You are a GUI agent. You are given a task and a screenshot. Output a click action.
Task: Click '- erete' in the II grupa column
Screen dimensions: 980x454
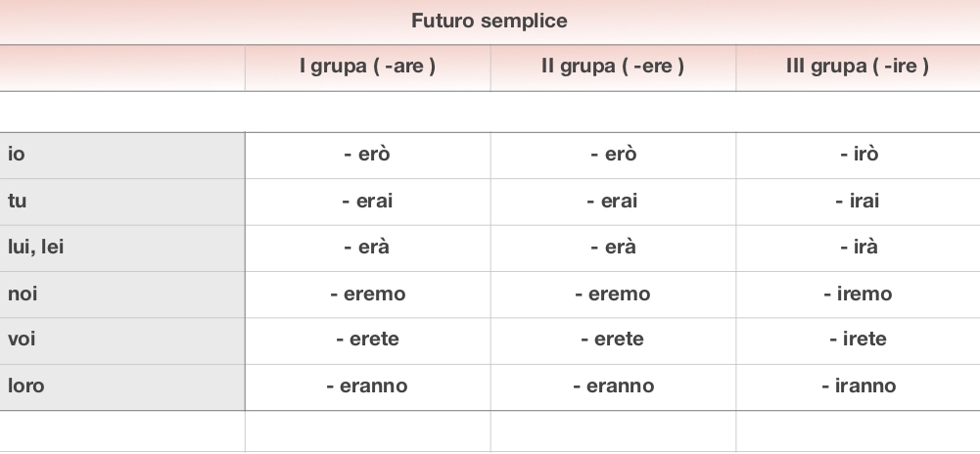point(613,340)
